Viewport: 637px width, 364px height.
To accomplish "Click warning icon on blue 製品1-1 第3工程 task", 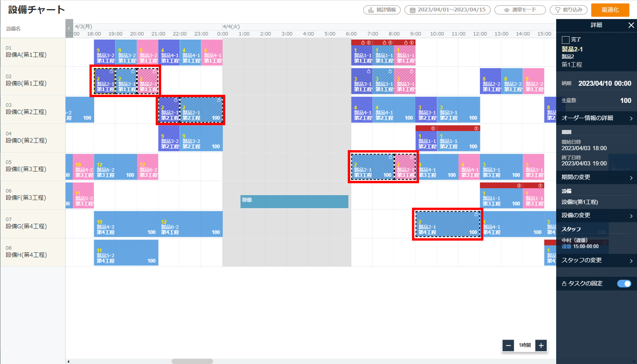I will 519,186.
